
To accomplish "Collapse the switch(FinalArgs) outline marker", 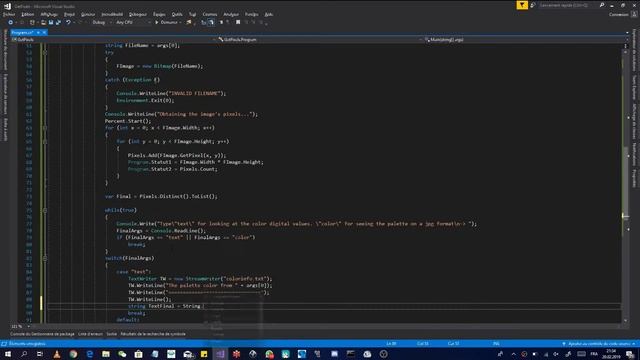I will [x=45, y=258].
